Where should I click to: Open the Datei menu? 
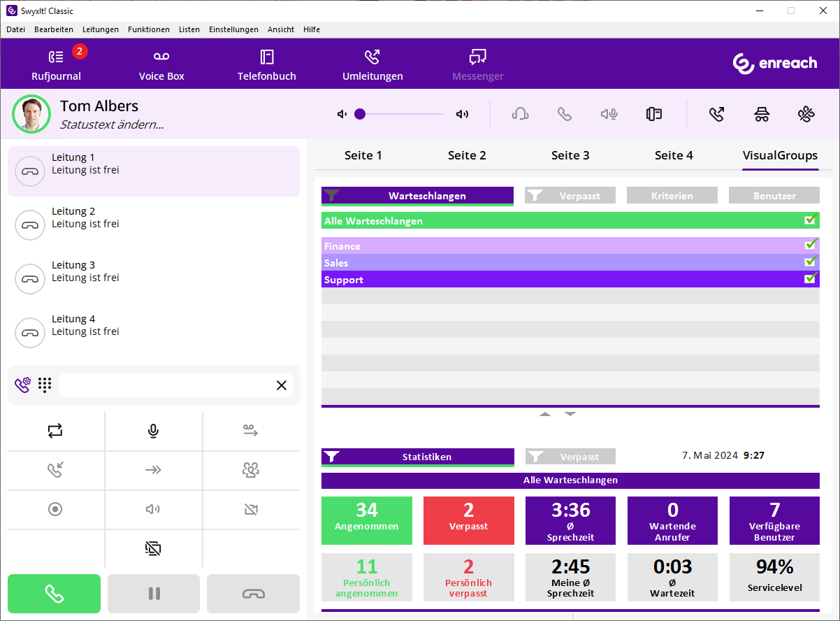click(x=15, y=29)
